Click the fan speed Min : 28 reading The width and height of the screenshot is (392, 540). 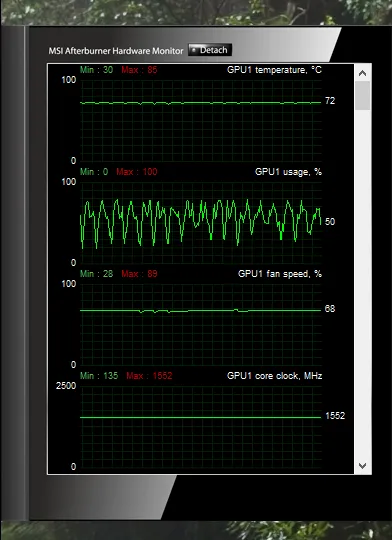[x=96, y=274]
